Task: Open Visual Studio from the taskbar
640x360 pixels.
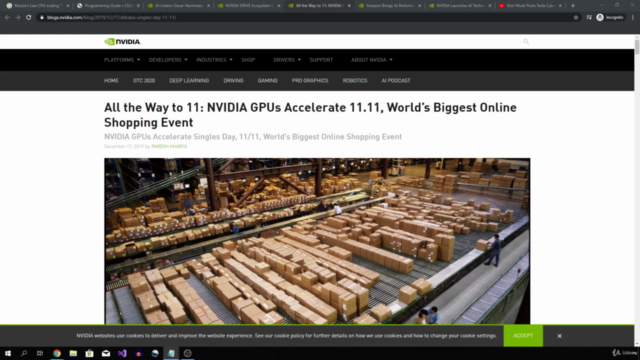Action: 122,353
